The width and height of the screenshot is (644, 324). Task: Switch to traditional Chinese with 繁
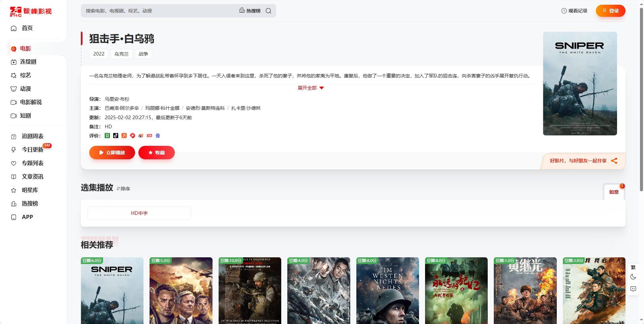(634, 267)
